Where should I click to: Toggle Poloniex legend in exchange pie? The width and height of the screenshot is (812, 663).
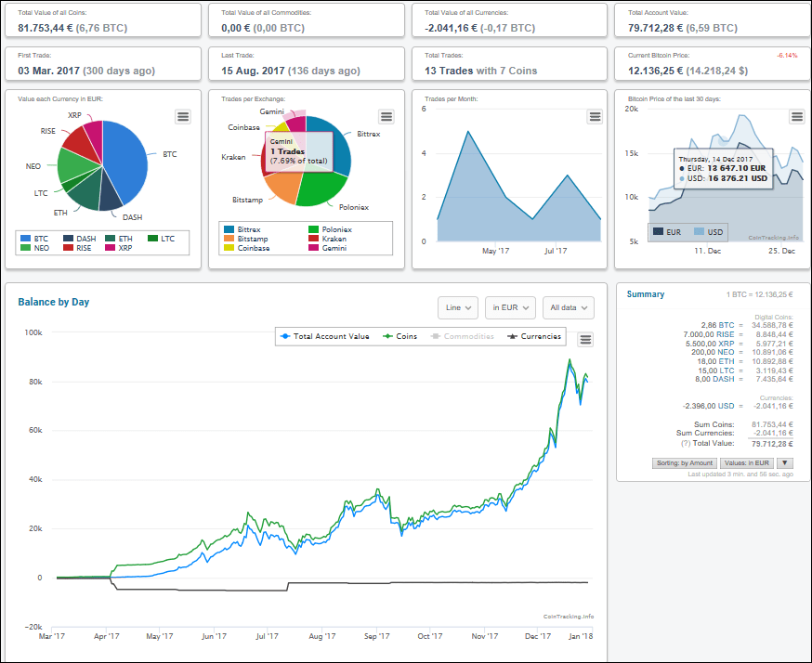(x=330, y=229)
